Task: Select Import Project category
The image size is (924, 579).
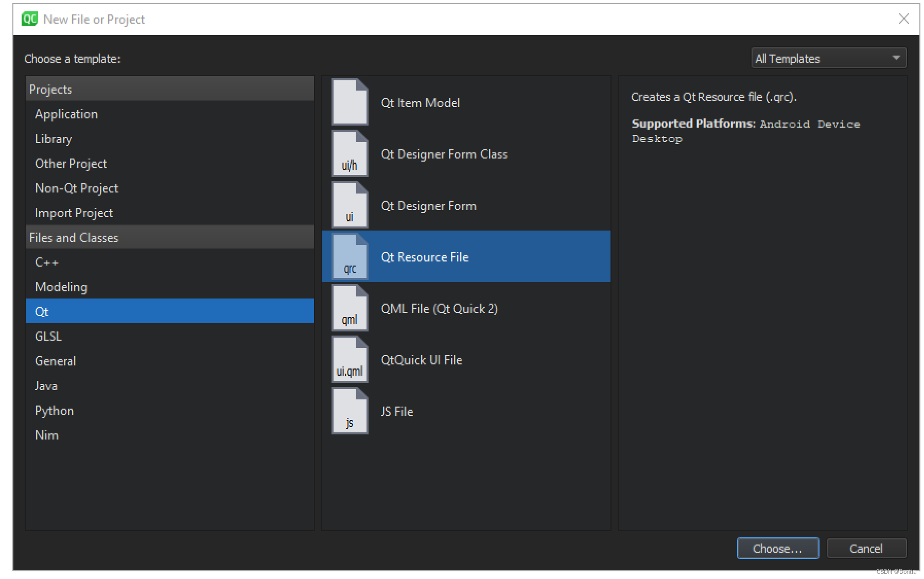Action: point(169,213)
